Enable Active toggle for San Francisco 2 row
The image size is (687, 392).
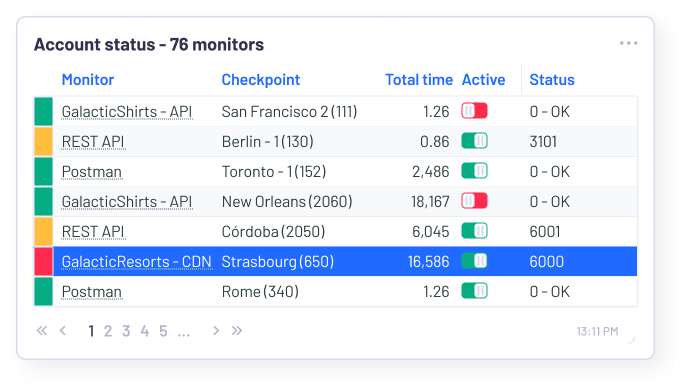(x=475, y=111)
